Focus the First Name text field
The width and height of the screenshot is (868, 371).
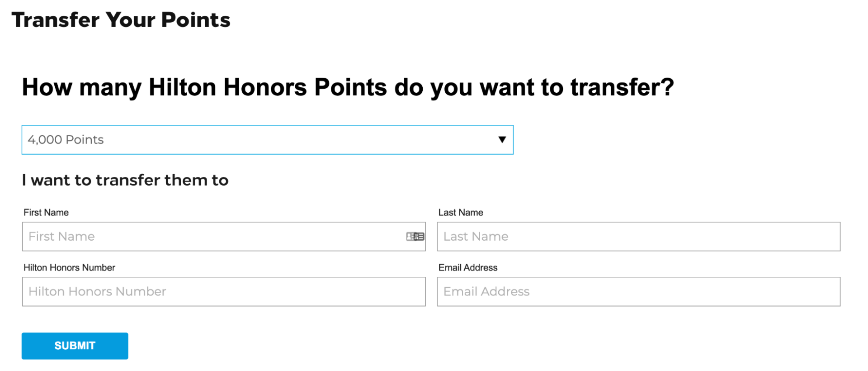212,236
